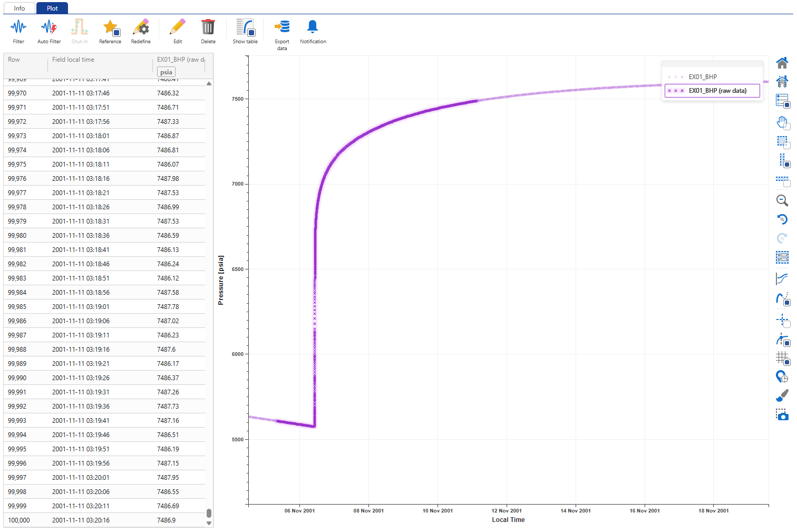Select the Plot tab
This screenshot has width=797, height=532.
(x=52, y=8)
